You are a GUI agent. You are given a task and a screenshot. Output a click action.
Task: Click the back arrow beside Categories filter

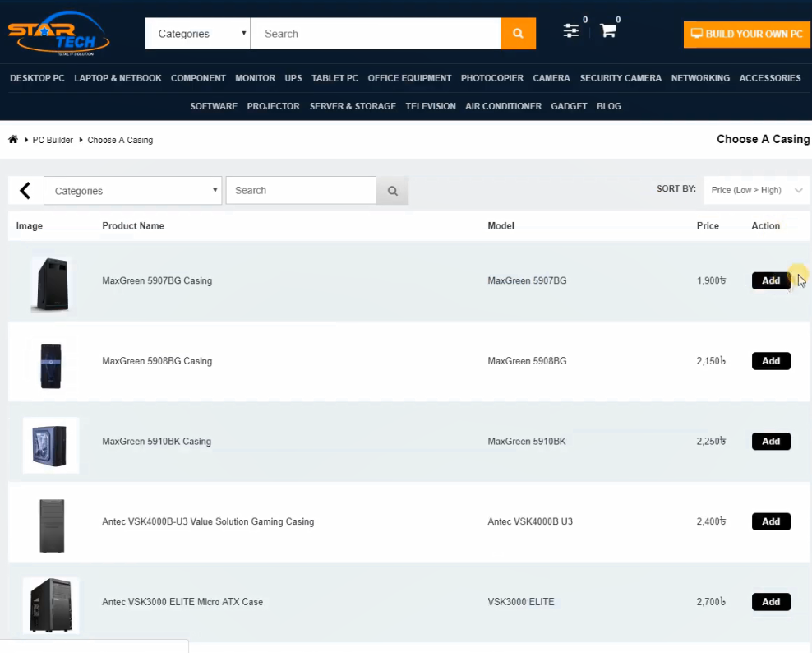(25, 191)
